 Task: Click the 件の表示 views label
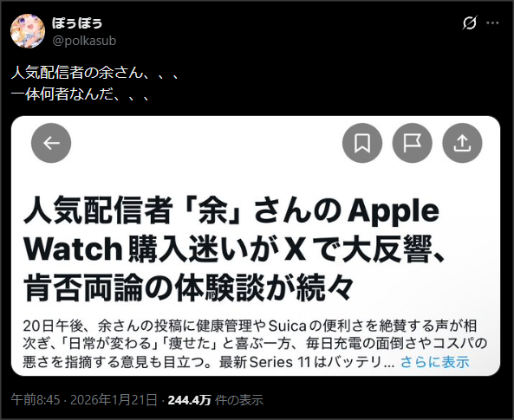click(239, 400)
